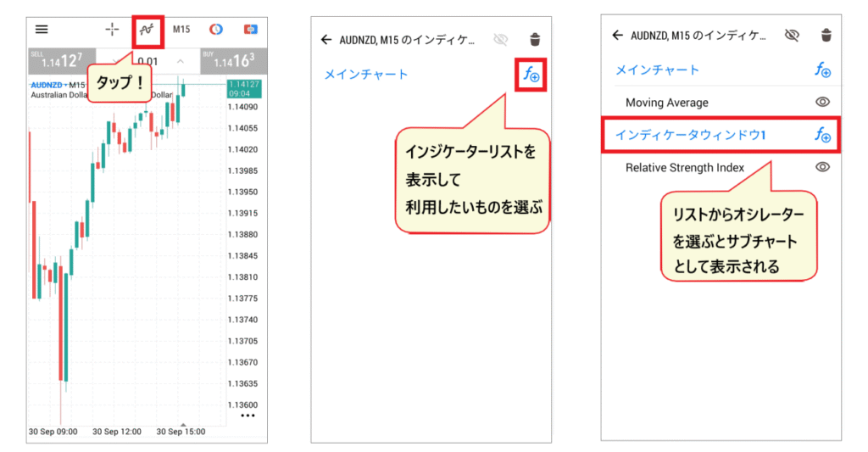Tap the new order icon at toolbar end
This screenshot has width=868, height=452.
pyautogui.click(x=250, y=29)
